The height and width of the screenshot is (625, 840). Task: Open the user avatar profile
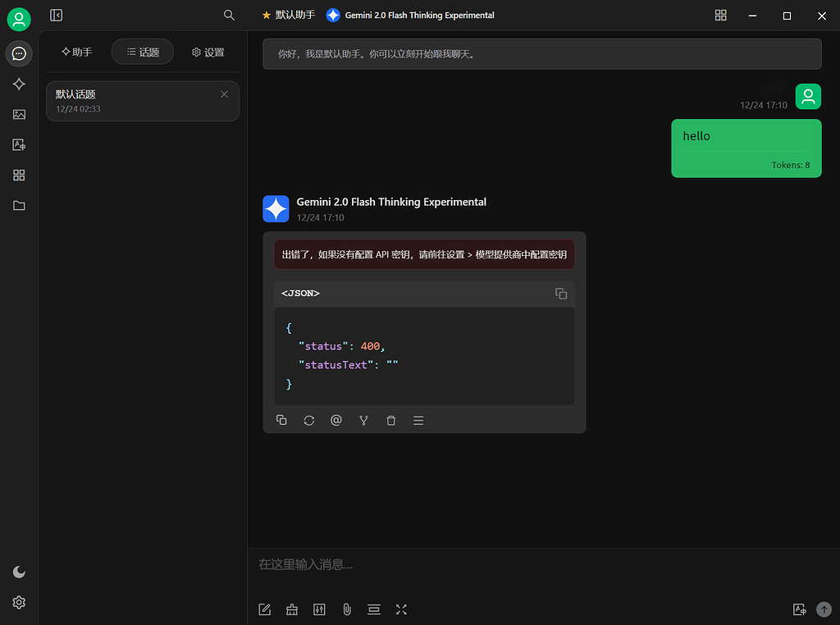(19, 20)
